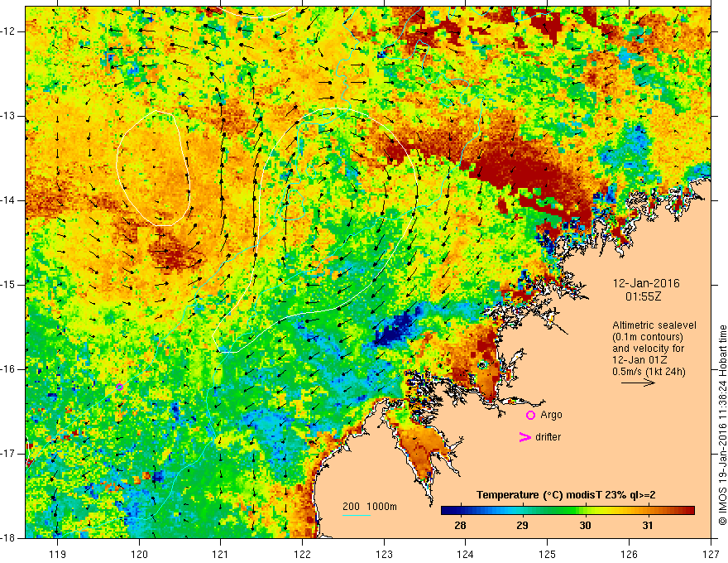Click the 'Altimetric sealevel' caption text

click(x=654, y=325)
